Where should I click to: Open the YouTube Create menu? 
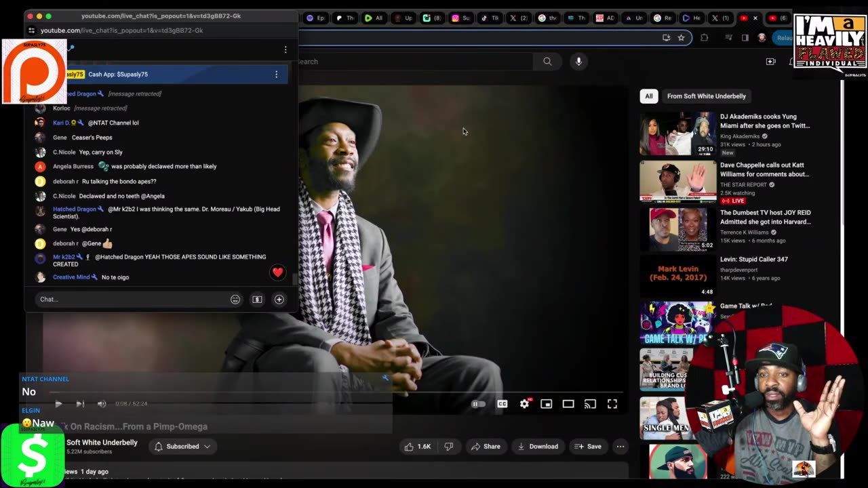click(x=770, y=62)
